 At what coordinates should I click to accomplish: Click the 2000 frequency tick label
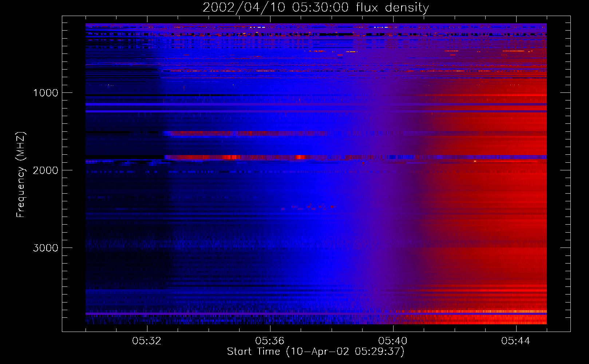(x=46, y=170)
